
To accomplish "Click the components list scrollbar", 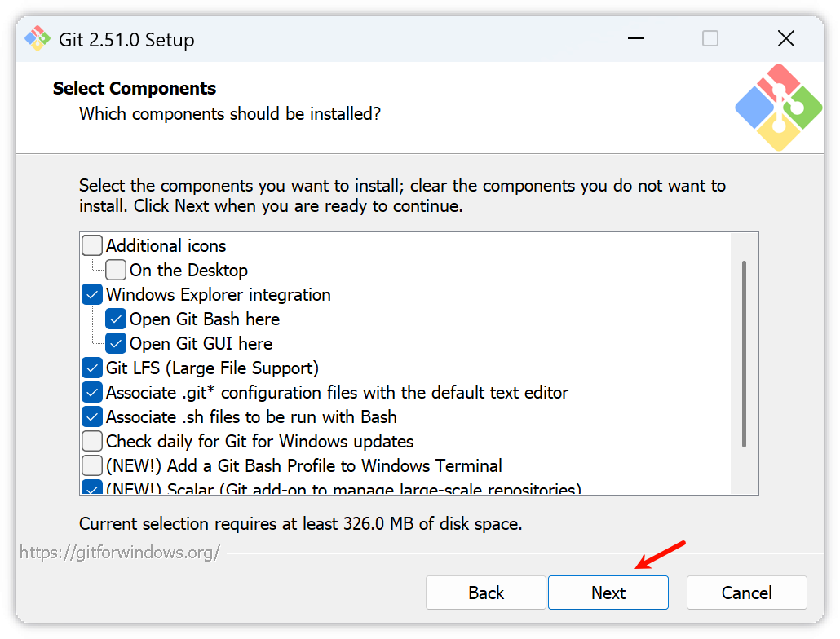I will coord(744,354).
